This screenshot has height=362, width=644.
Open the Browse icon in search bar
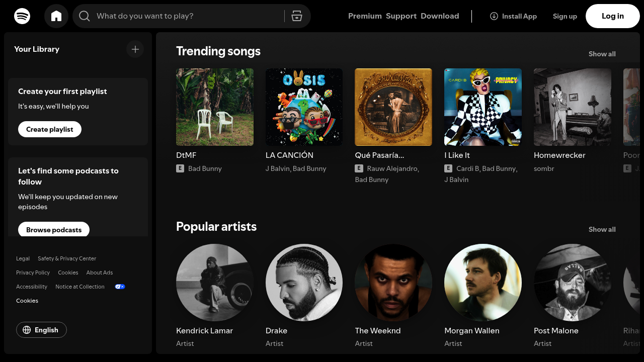297,16
